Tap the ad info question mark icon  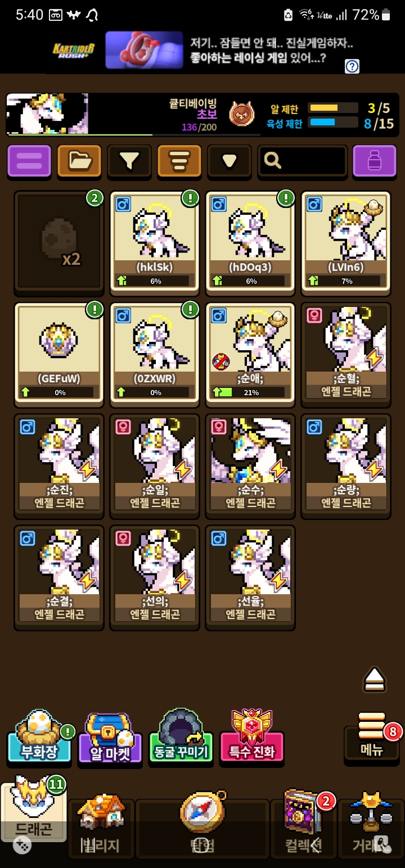[352, 66]
